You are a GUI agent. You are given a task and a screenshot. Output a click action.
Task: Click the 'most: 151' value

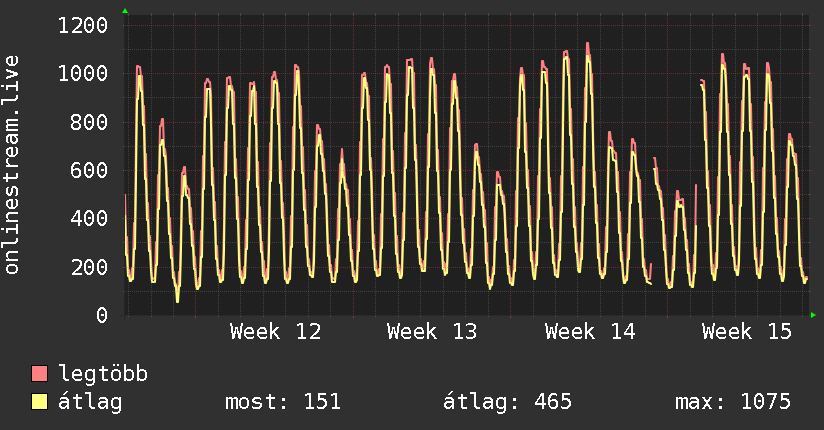click(x=283, y=402)
